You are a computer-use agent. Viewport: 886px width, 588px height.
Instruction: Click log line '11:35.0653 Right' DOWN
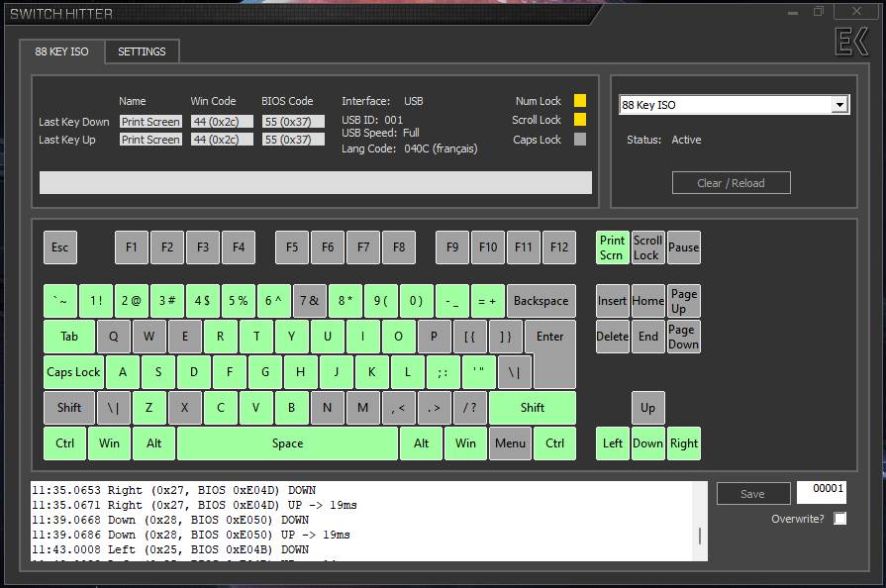[x=173, y=490]
